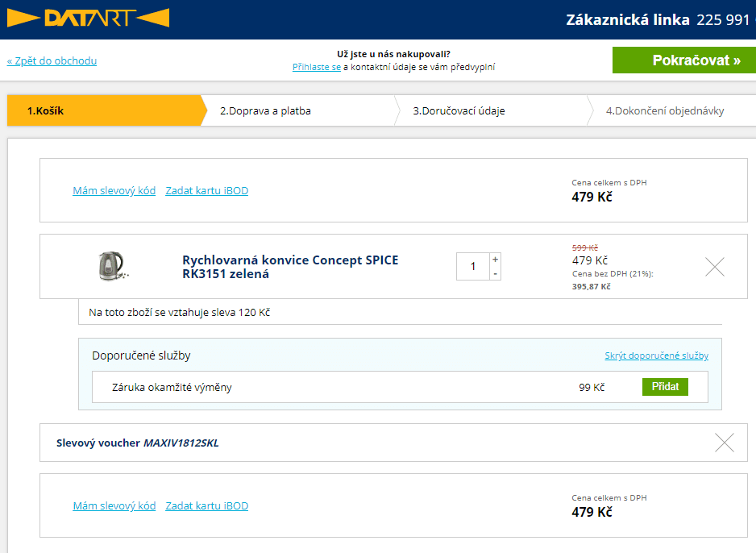This screenshot has height=553, width=756.
Task: Click the Záruka okamžité výměny service name
Action: point(172,387)
